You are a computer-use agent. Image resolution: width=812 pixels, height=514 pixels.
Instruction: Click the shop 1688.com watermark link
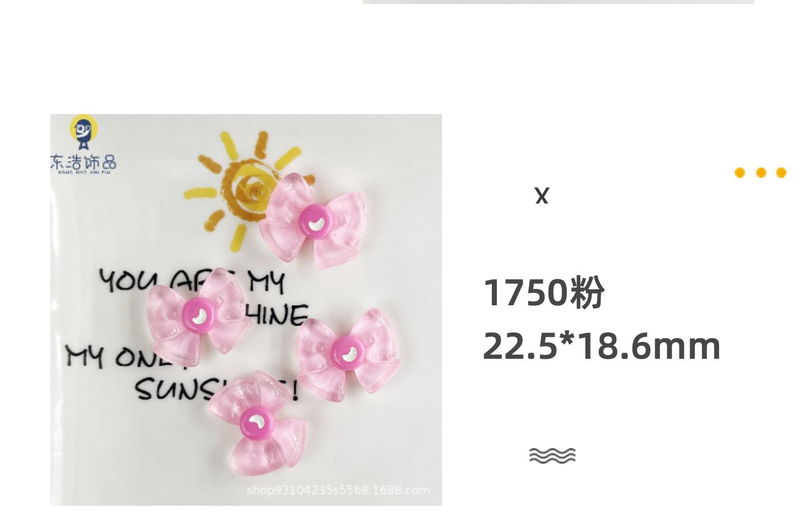[338, 490]
